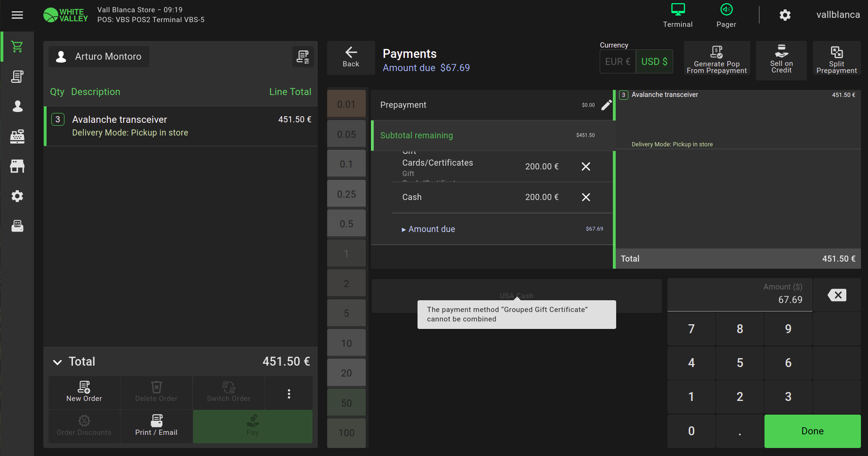The image size is (868, 456).
Task: Open the three-dot more options menu
Action: (289, 393)
